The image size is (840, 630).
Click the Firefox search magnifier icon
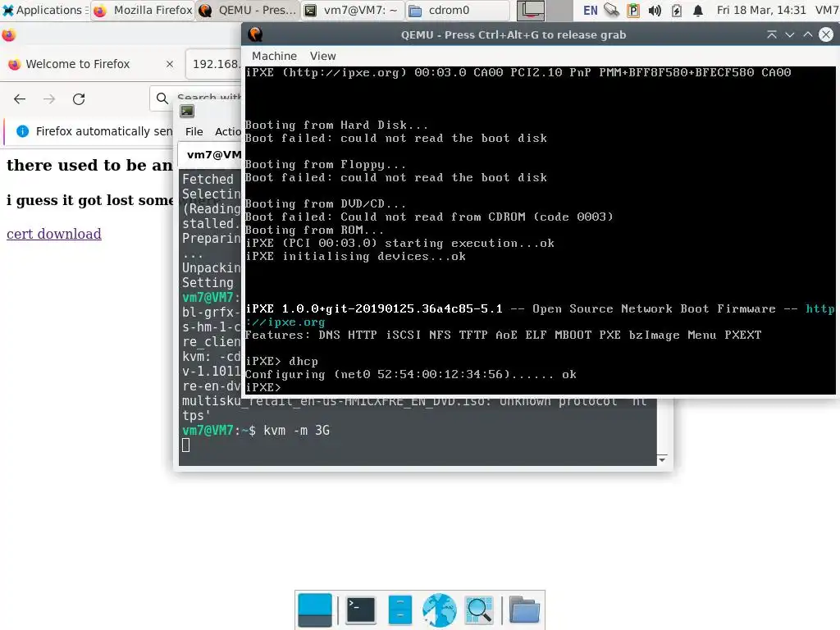[162, 98]
